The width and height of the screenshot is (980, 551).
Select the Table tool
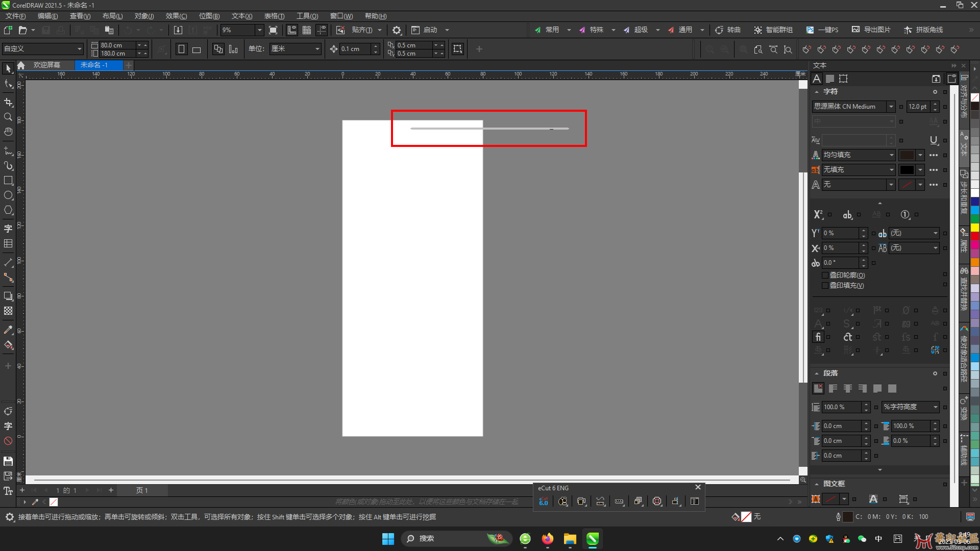(x=8, y=244)
